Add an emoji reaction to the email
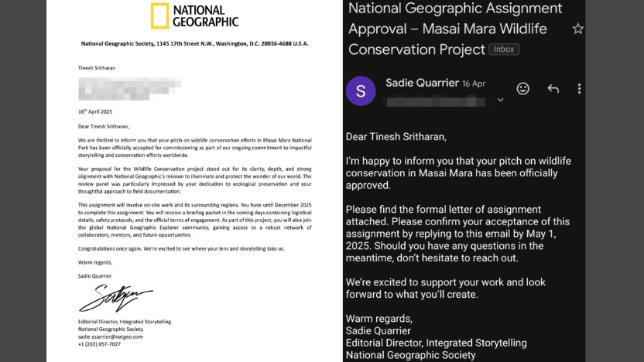The width and height of the screenshot is (644, 362). 522,88
